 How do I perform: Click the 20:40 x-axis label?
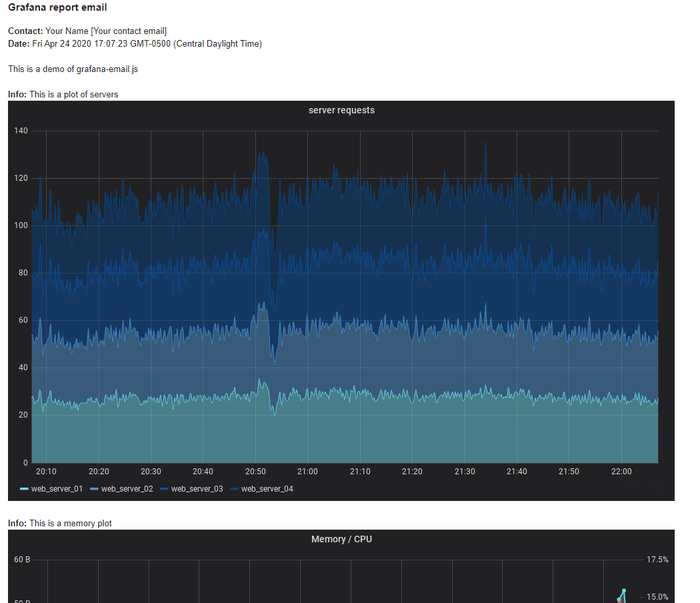point(203,471)
